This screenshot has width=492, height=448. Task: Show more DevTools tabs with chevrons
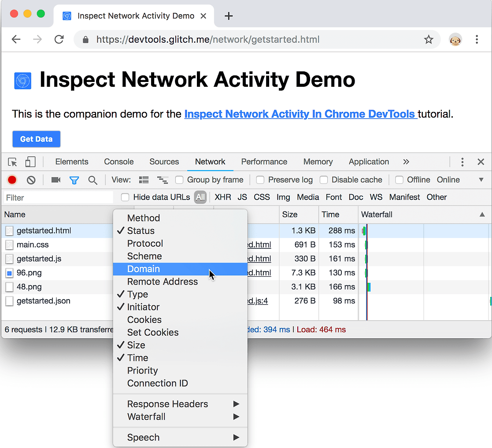(406, 162)
